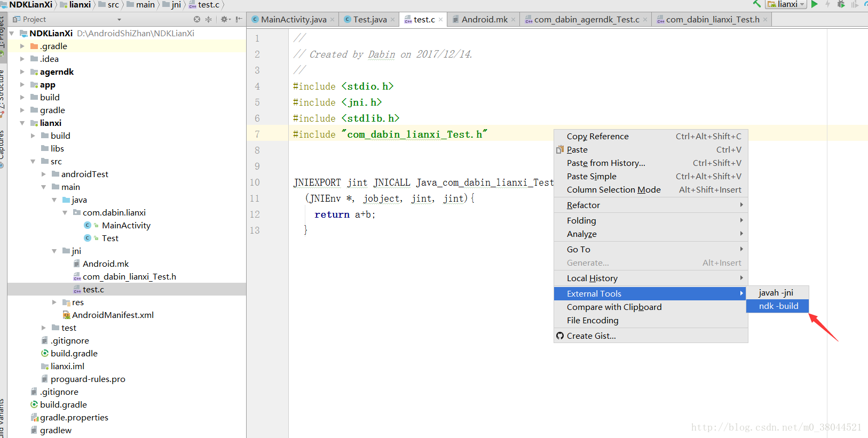The height and width of the screenshot is (438, 868).
Task: Click the GitHub icon beside Create Gist
Action: pos(560,336)
